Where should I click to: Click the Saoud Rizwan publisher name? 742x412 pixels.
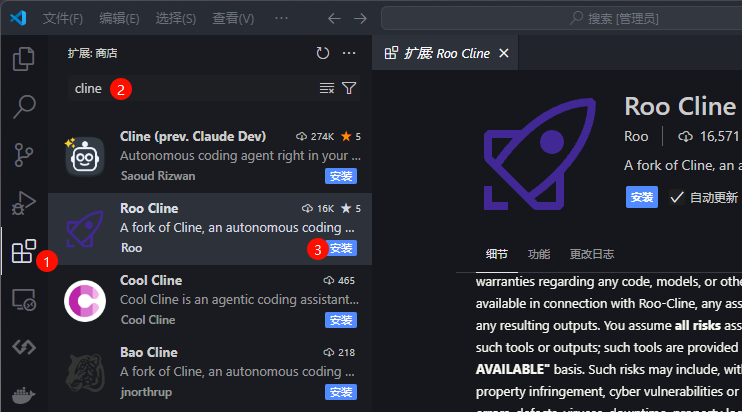point(158,176)
